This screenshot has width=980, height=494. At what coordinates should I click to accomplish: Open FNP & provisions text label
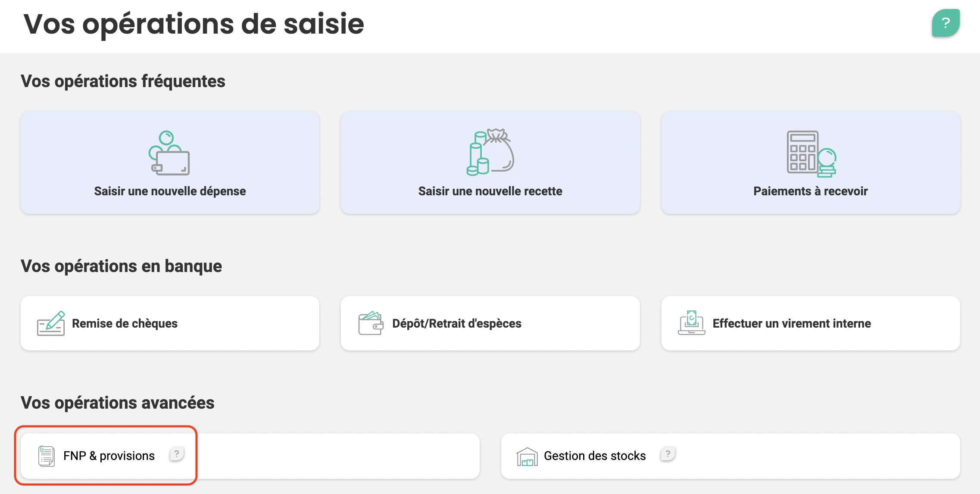(109, 456)
